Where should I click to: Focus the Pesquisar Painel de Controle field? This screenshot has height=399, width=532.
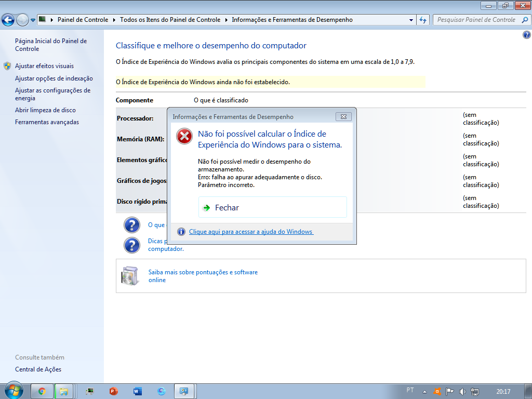(x=476, y=20)
